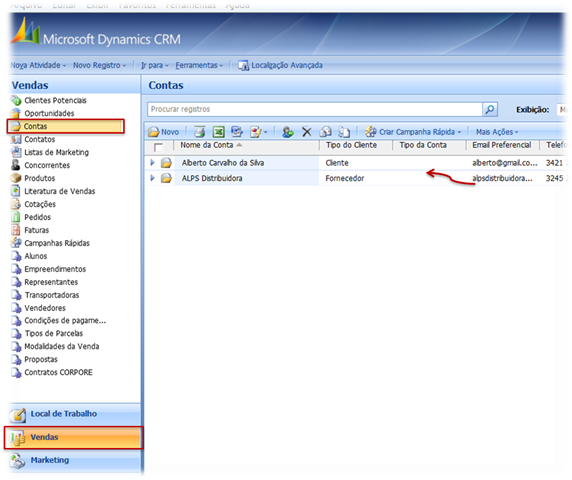Click the mail merge icon beside the Excel icon

click(237, 132)
